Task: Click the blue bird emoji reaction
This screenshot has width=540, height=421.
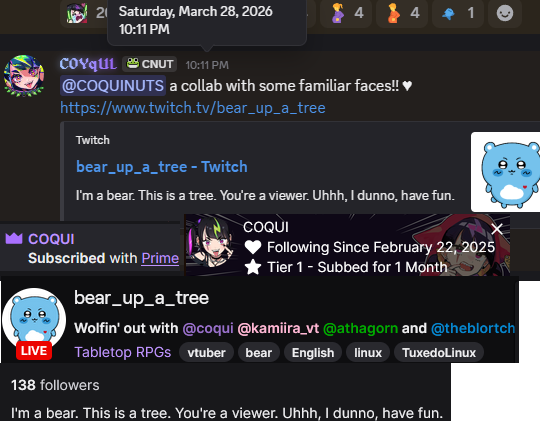Action: 458,13
